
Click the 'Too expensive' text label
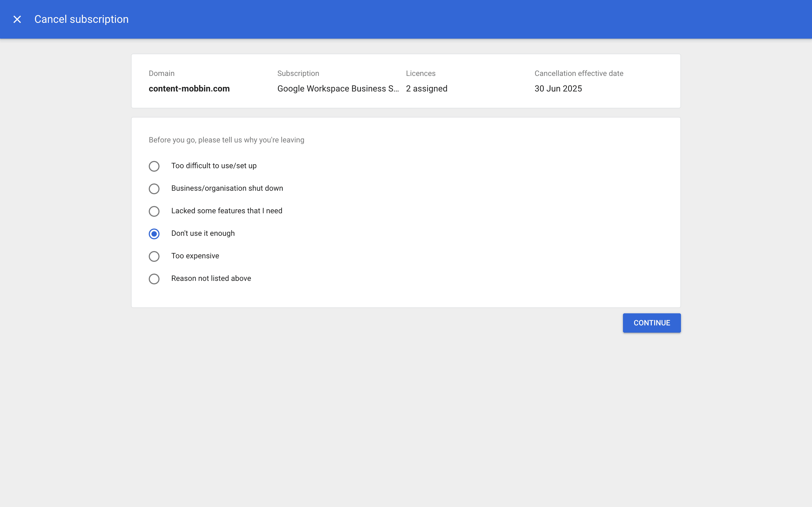tap(195, 256)
